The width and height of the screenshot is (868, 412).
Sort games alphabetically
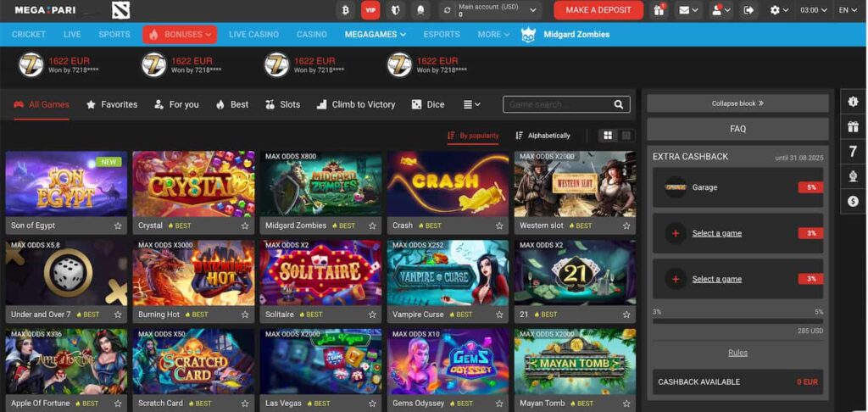542,136
